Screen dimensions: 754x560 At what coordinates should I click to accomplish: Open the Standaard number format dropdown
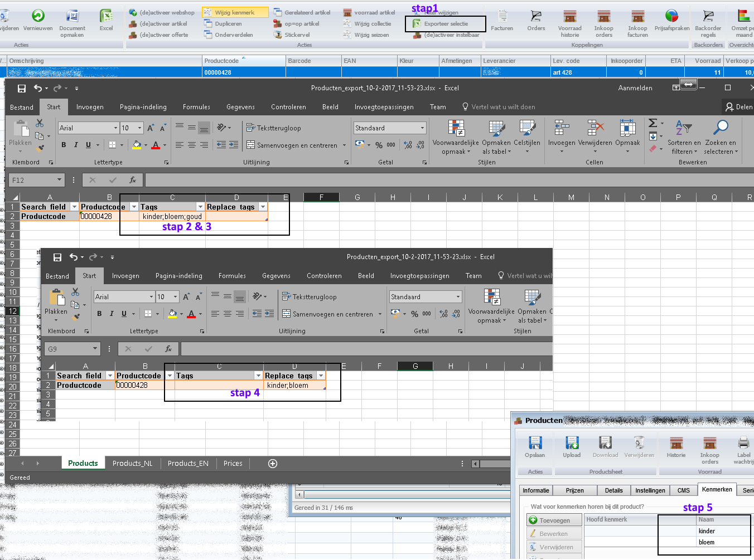pyautogui.click(x=422, y=128)
